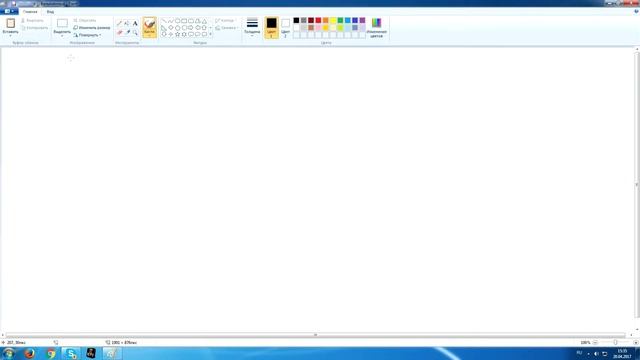The image size is (640, 360).
Task: Choose the Five-point star shape
Action: pyautogui.click(x=178, y=35)
